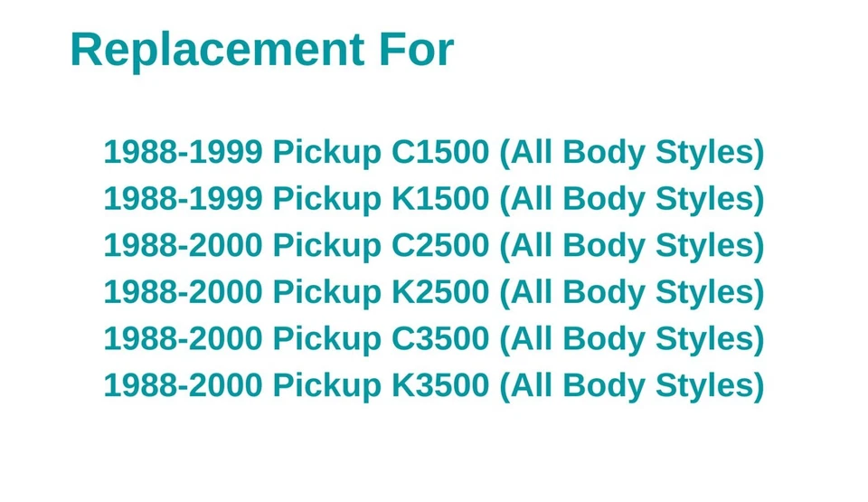Click the word "Pickup" on the K2500 line
The image size is (868, 502).
[x=326, y=292]
